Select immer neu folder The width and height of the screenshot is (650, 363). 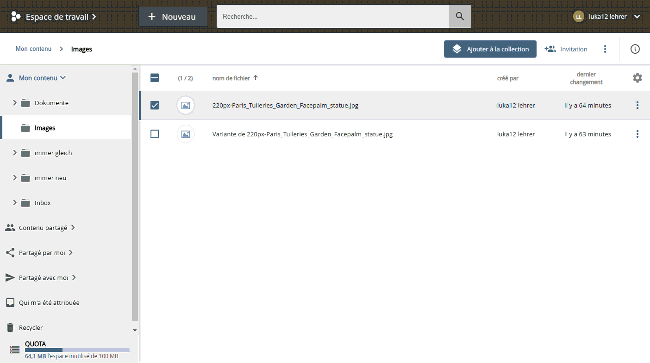click(x=50, y=178)
